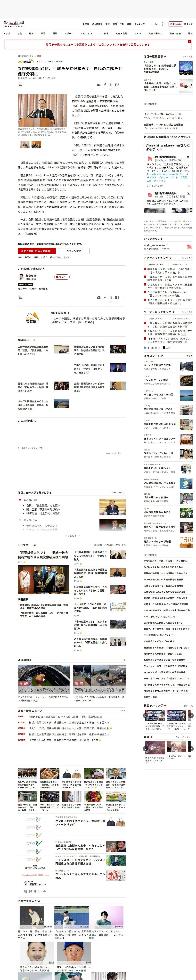The height and width of the screenshot is (980, 196).
Task: Open 医療・健康 section in navigation bar
Action: point(175,33)
